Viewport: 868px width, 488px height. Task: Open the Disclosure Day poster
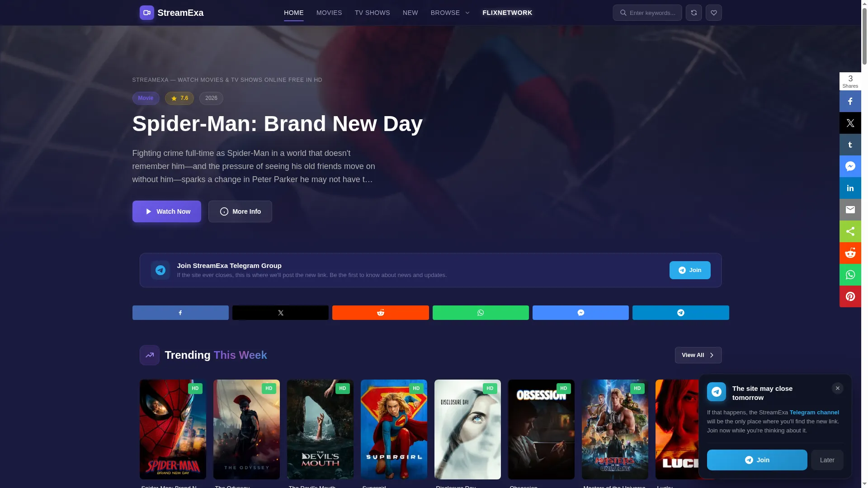point(467,429)
